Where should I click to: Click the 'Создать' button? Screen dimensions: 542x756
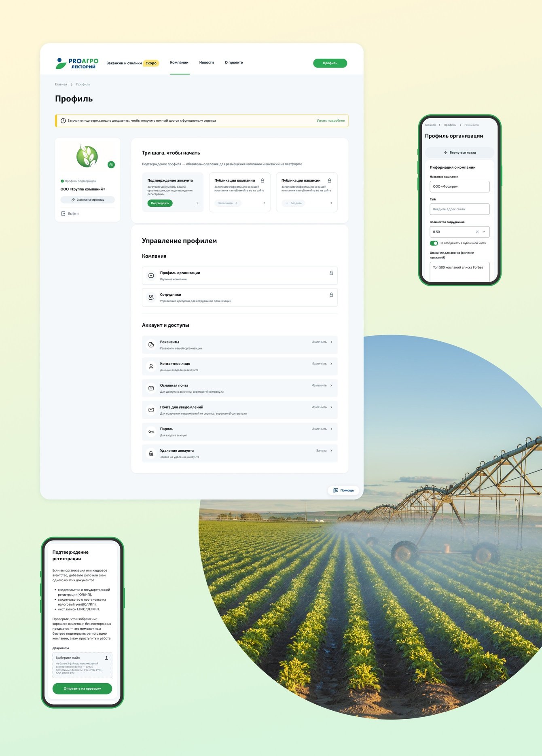coord(293,203)
